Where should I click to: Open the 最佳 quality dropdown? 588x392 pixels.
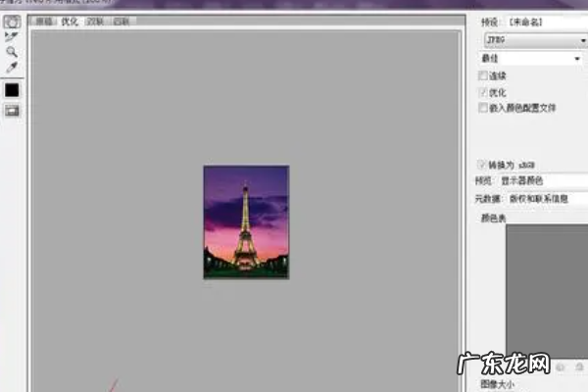point(530,59)
